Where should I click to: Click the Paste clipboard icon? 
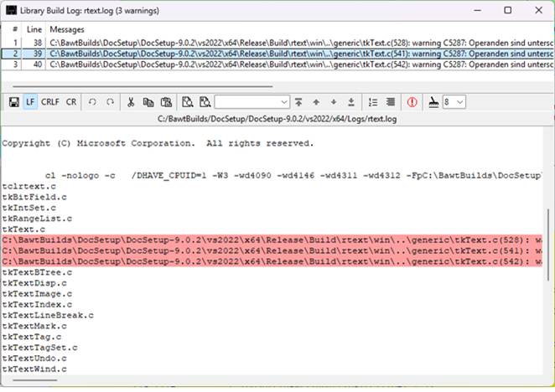coord(166,101)
